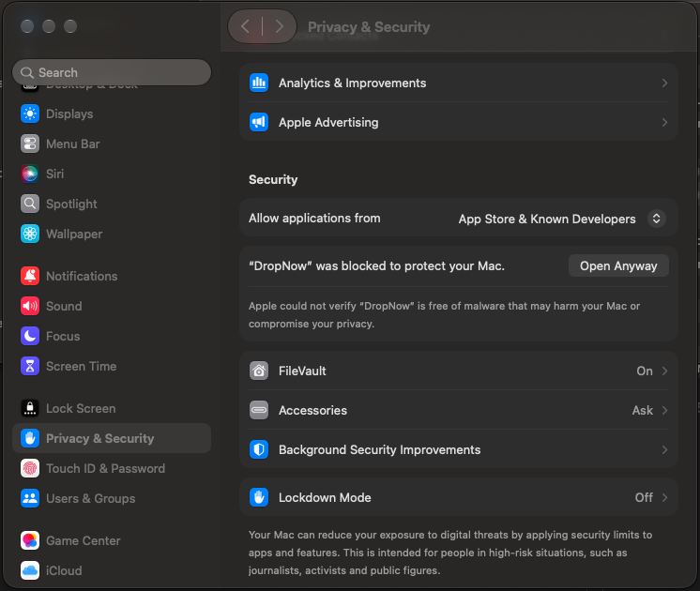
Task: Click the Menu Bar sidebar icon
Action: coord(30,144)
